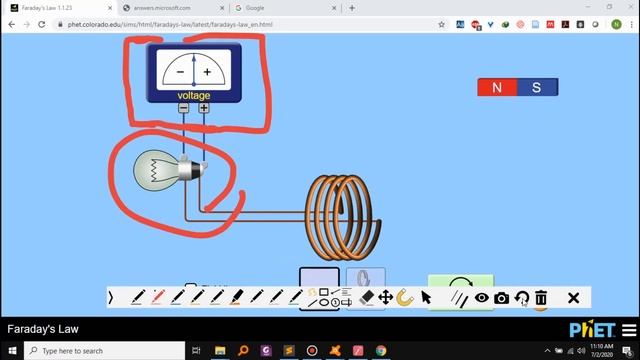Clear all annotations with trash icon
The width and height of the screenshot is (640, 360).
pyautogui.click(x=541, y=298)
